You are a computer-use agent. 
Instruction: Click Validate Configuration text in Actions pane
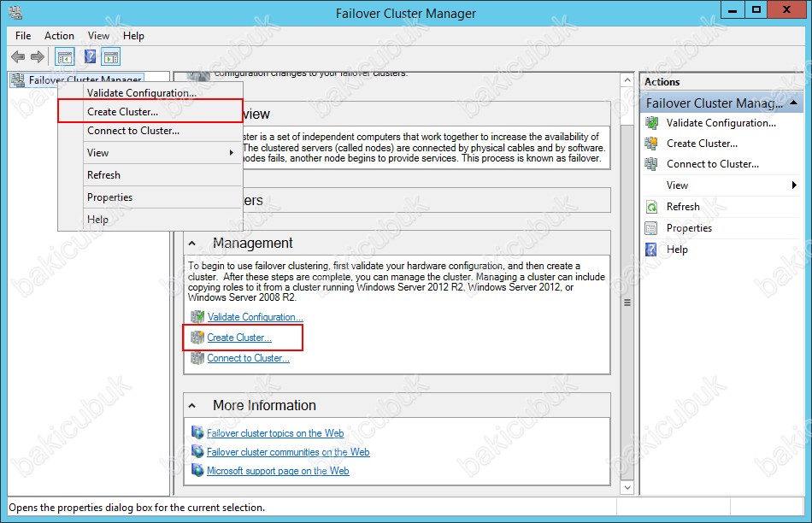[x=721, y=123]
